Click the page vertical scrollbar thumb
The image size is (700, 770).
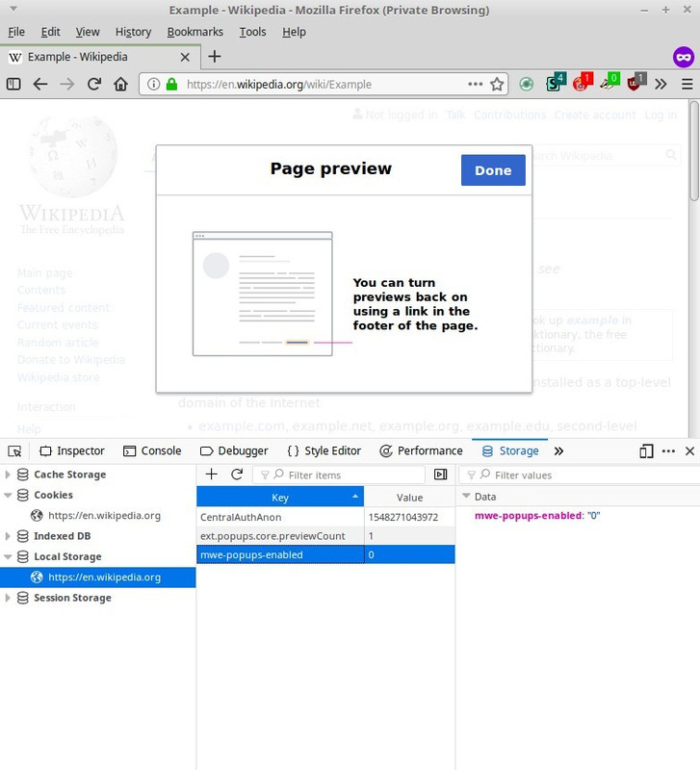693,150
